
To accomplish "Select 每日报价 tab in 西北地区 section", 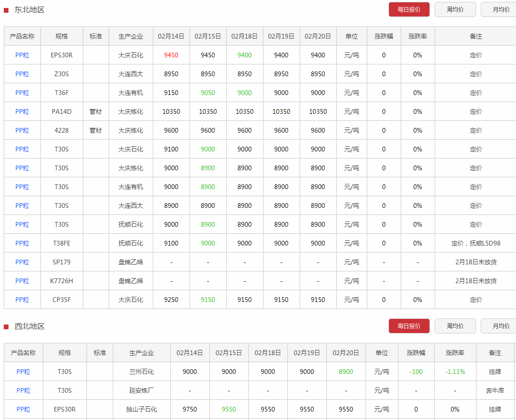I will click(409, 326).
